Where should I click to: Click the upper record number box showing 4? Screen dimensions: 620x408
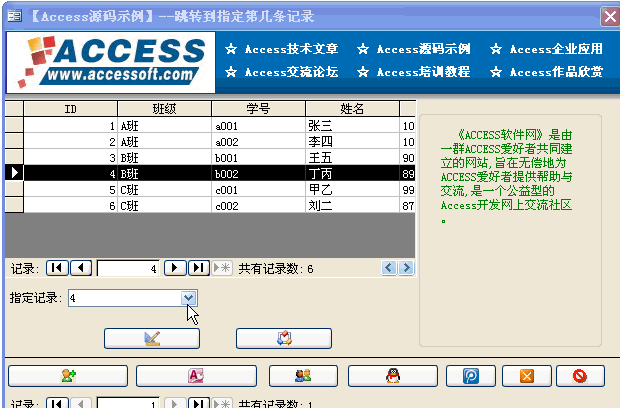(128, 269)
